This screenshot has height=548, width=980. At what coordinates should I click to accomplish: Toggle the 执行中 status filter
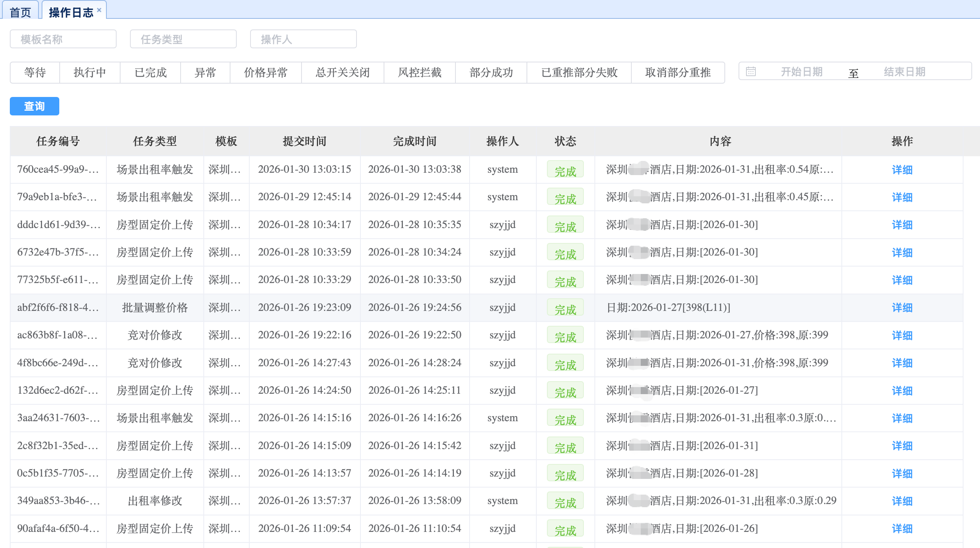click(90, 73)
